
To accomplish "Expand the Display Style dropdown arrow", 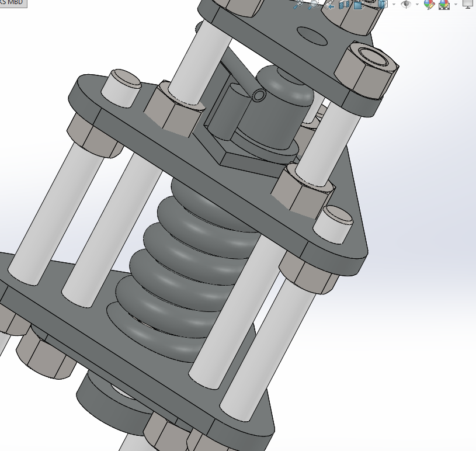I will (394, 4).
